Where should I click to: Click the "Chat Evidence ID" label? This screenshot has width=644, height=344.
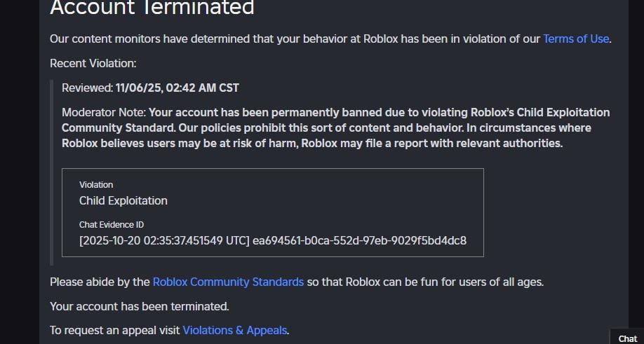[112, 225]
